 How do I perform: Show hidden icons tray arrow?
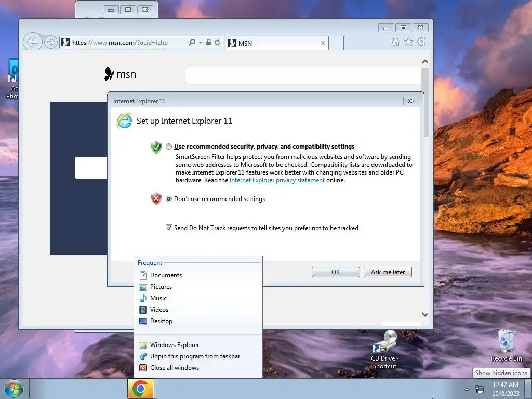coord(467,389)
